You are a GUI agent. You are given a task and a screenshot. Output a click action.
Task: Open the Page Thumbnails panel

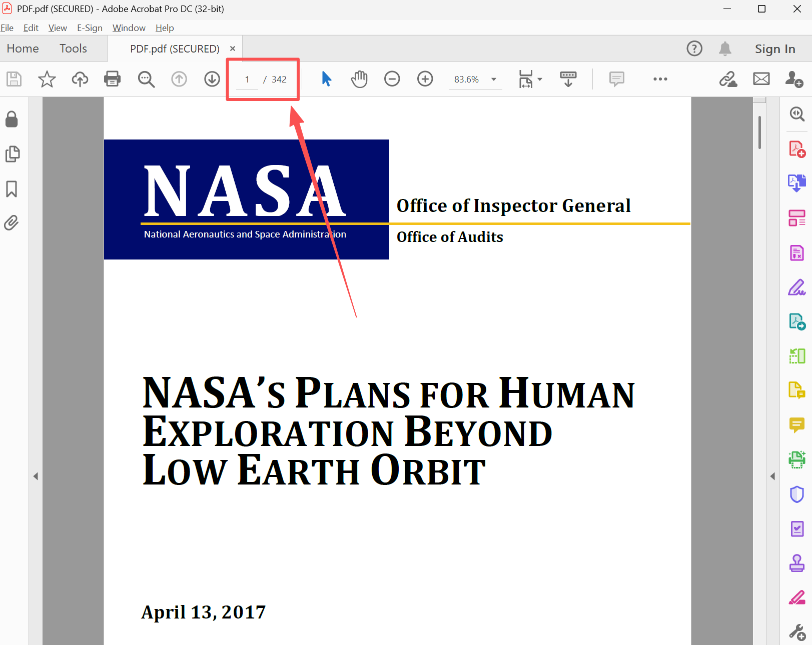click(12, 154)
